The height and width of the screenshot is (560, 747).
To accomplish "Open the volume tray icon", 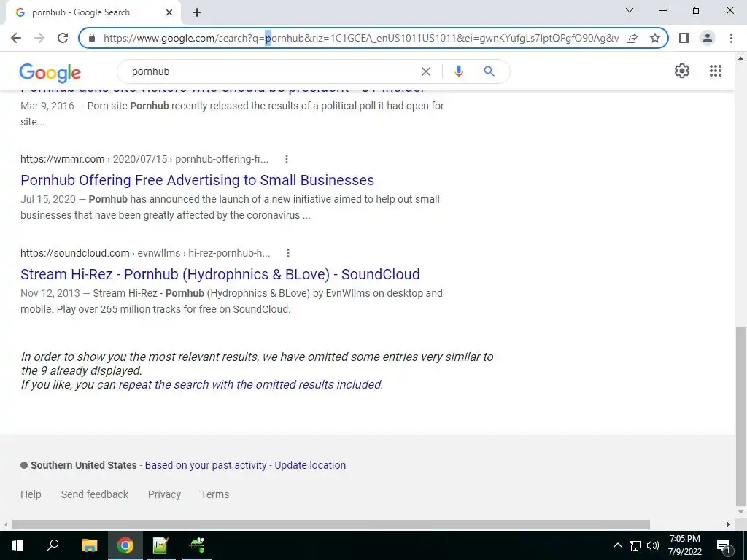I will click(653, 545).
